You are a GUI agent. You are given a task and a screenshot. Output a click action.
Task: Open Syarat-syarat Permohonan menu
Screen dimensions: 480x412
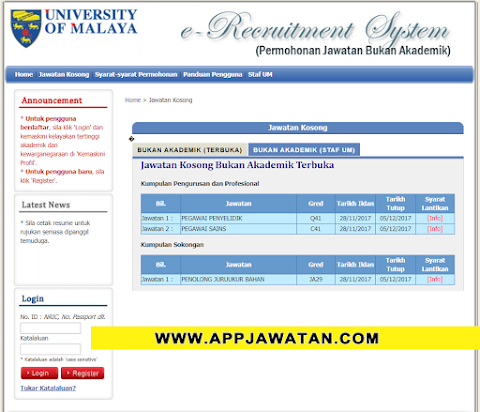pos(136,74)
